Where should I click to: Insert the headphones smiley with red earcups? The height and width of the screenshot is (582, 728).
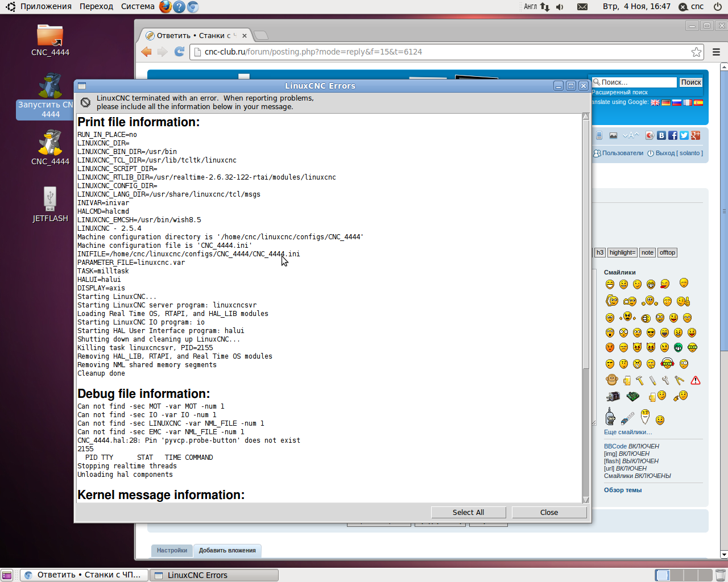667,363
